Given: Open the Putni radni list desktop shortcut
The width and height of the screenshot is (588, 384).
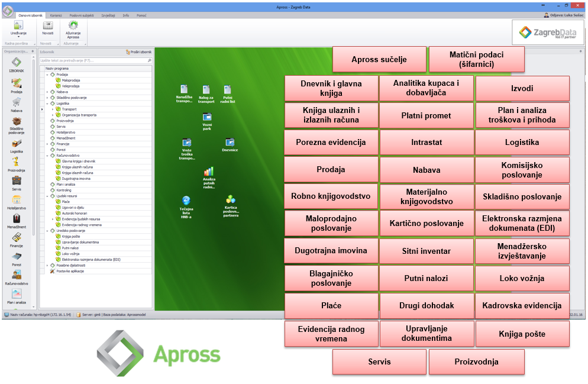Looking at the screenshot, I should pyautogui.click(x=228, y=94).
